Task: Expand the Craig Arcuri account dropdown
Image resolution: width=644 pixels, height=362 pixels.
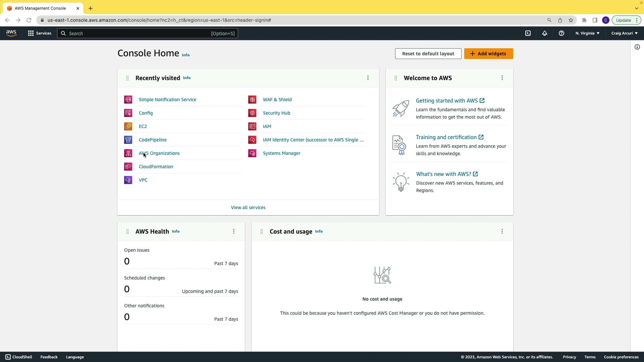Action: tap(624, 33)
